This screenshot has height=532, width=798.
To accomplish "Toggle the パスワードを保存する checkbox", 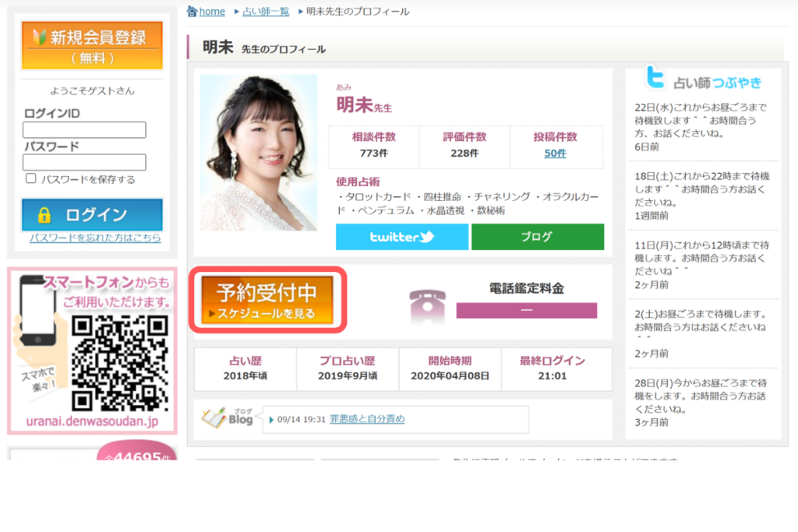I will (x=31, y=178).
